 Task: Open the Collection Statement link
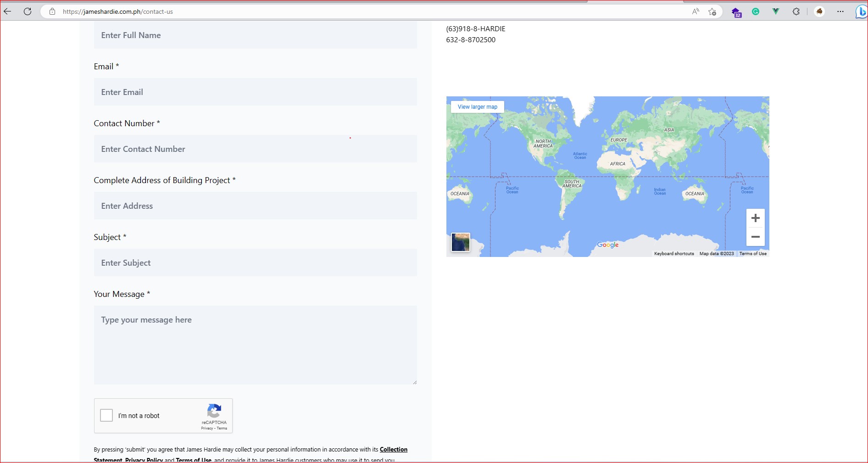tap(393, 449)
